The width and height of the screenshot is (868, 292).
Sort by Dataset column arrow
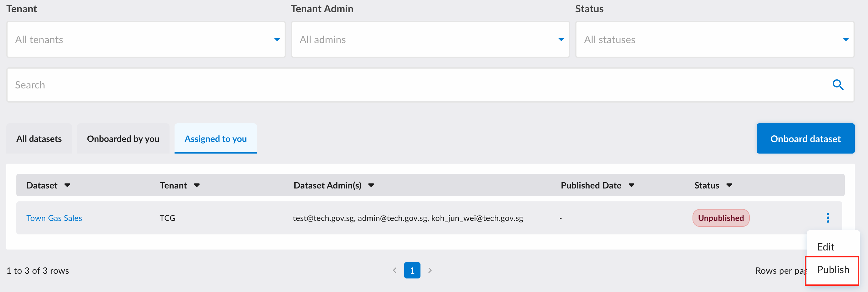point(67,185)
